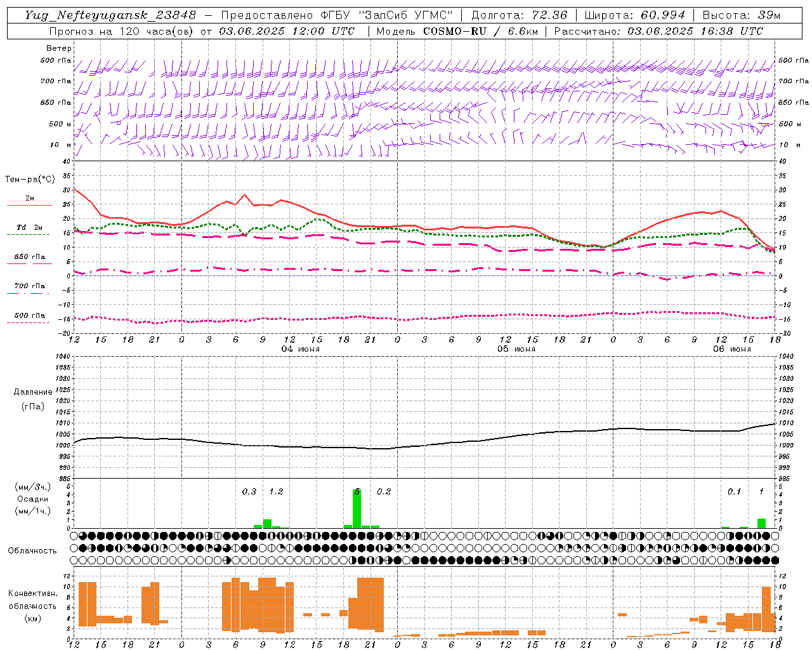Click the 850 гПа temperature legend entry
Image resolution: width=812 pixels, height=650 pixels.
[x=30, y=257]
